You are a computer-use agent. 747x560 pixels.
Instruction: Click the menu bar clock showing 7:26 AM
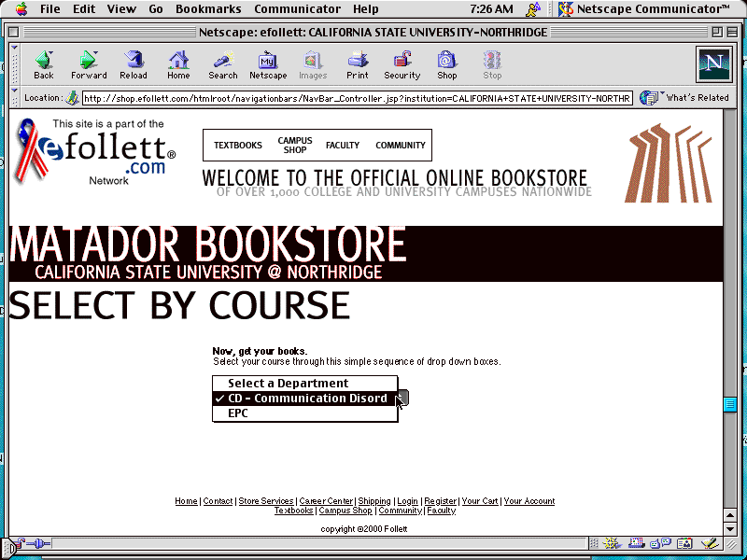coord(491,9)
